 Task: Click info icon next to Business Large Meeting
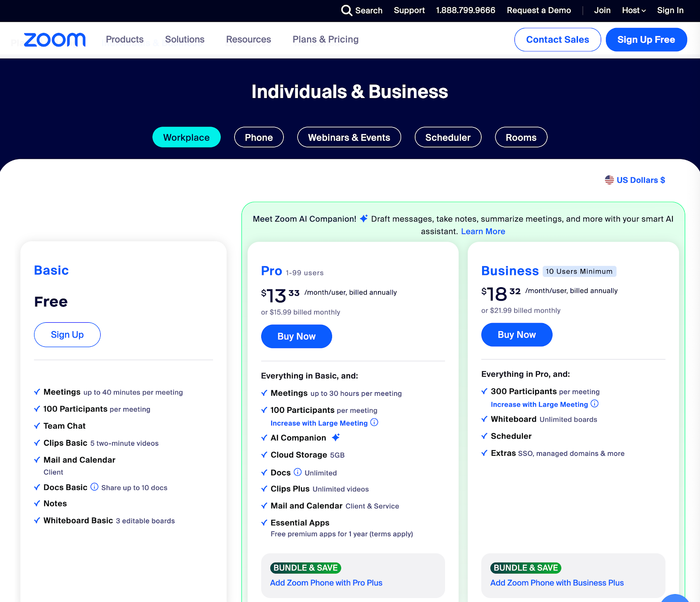(x=595, y=404)
